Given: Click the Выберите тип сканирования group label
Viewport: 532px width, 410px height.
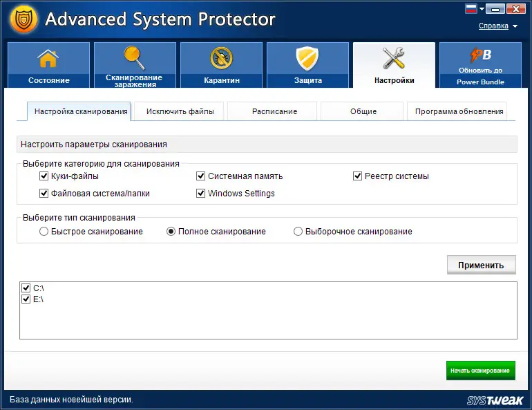Looking at the screenshot, I should 79,218.
